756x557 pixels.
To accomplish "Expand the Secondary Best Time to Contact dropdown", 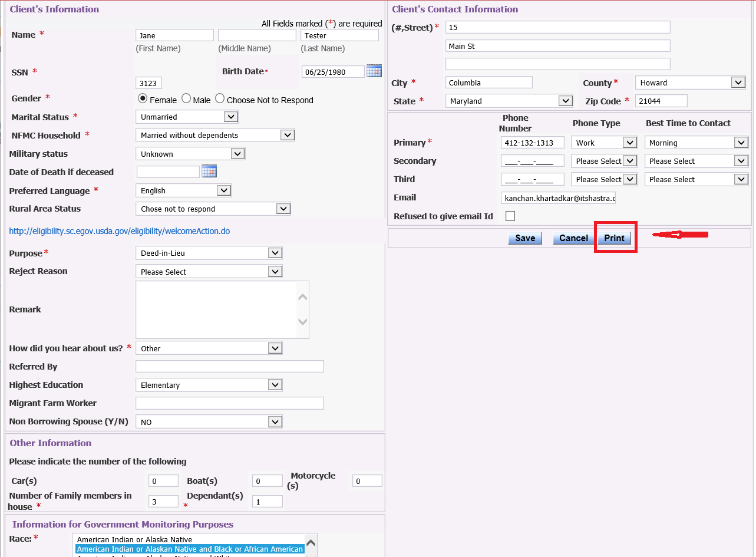I will (x=696, y=161).
